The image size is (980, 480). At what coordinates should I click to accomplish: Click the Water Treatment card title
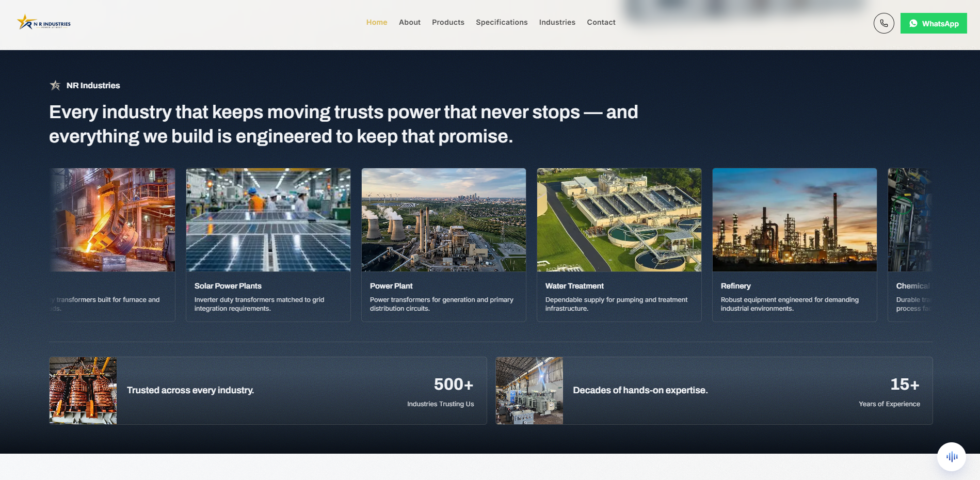574,286
